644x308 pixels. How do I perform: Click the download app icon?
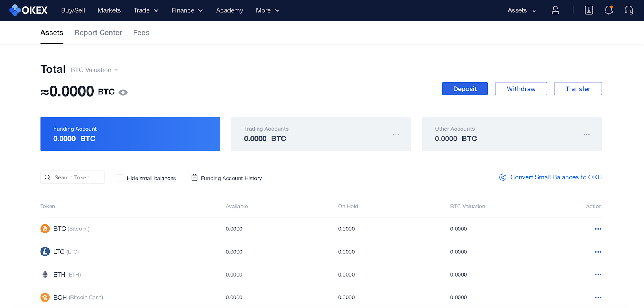point(588,10)
